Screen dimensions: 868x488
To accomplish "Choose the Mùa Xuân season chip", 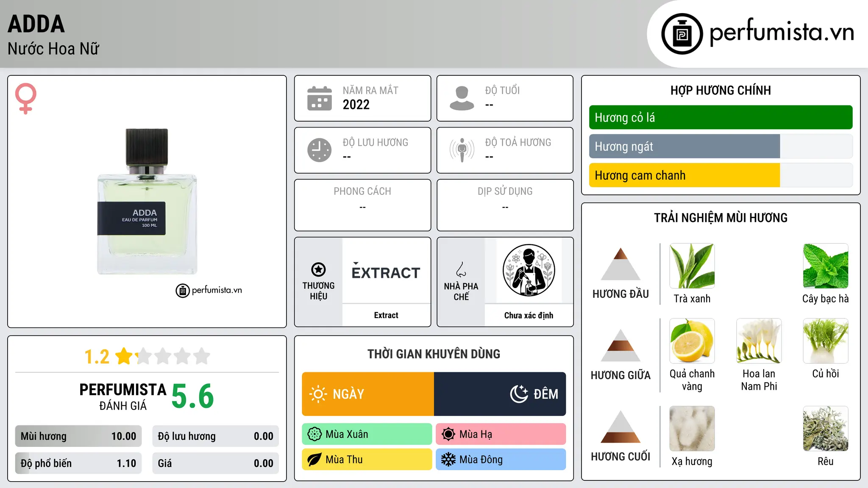I will pyautogui.click(x=367, y=434).
